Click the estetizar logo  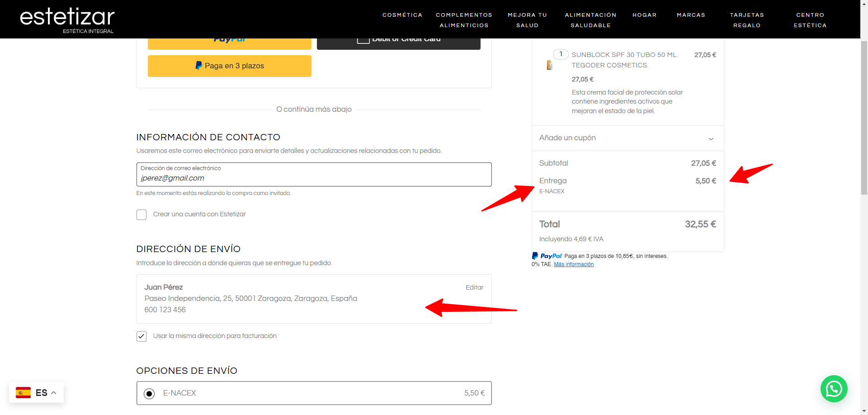(x=67, y=20)
